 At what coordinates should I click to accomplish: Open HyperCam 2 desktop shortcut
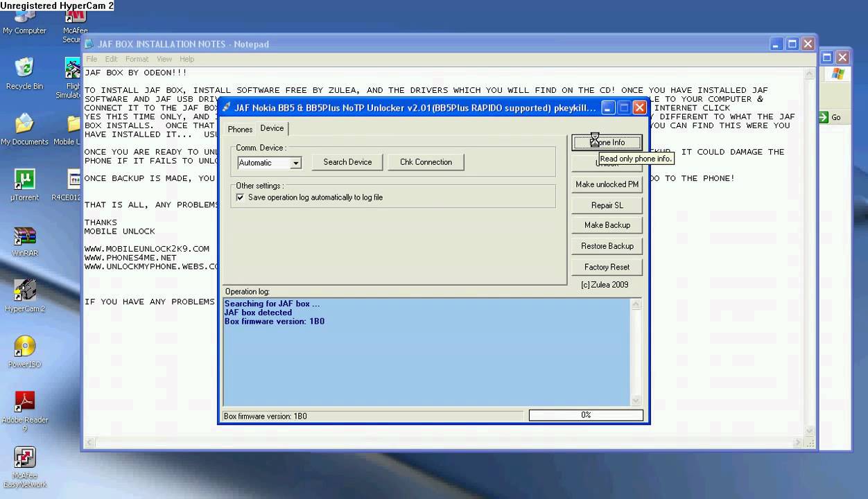click(x=24, y=297)
